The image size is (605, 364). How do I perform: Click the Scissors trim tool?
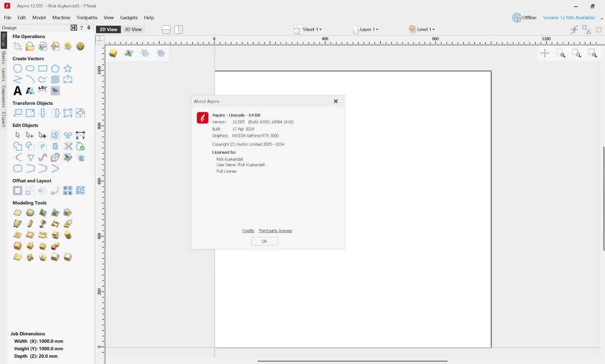click(x=68, y=146)
